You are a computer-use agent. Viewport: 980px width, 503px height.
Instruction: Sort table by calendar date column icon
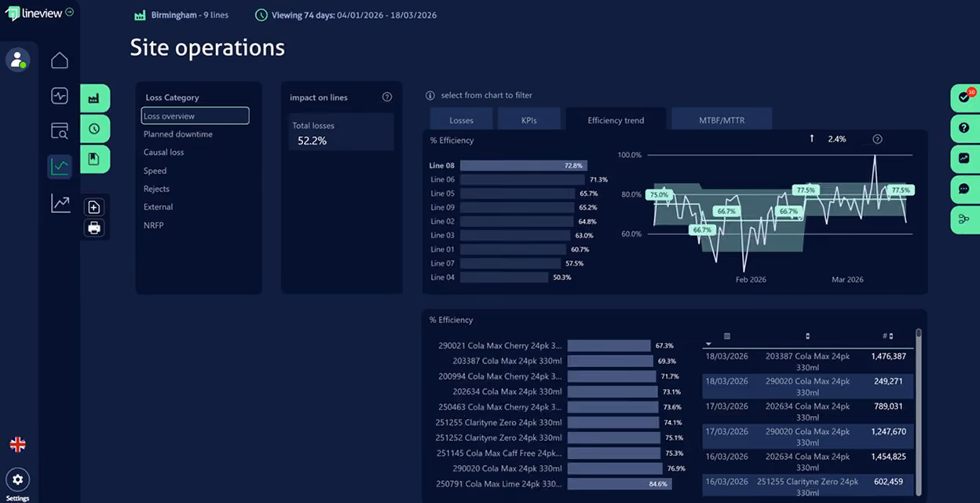[727, 336]
